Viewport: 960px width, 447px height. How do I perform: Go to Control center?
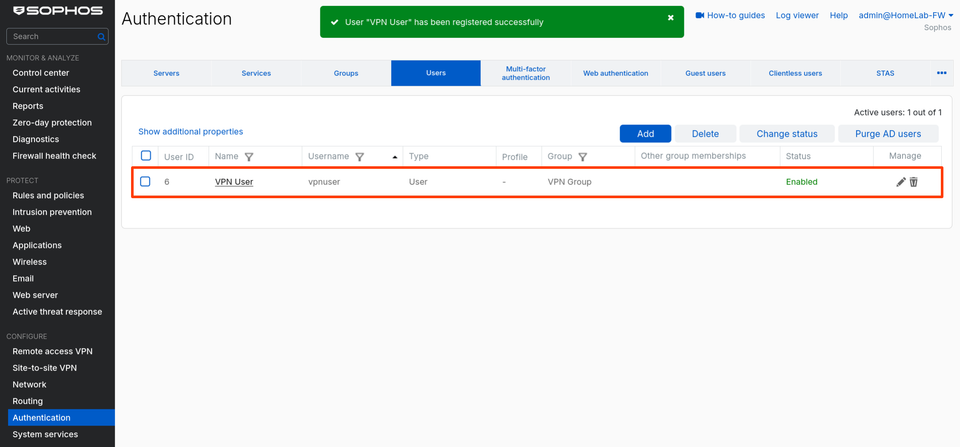click(x=41, y=73)
